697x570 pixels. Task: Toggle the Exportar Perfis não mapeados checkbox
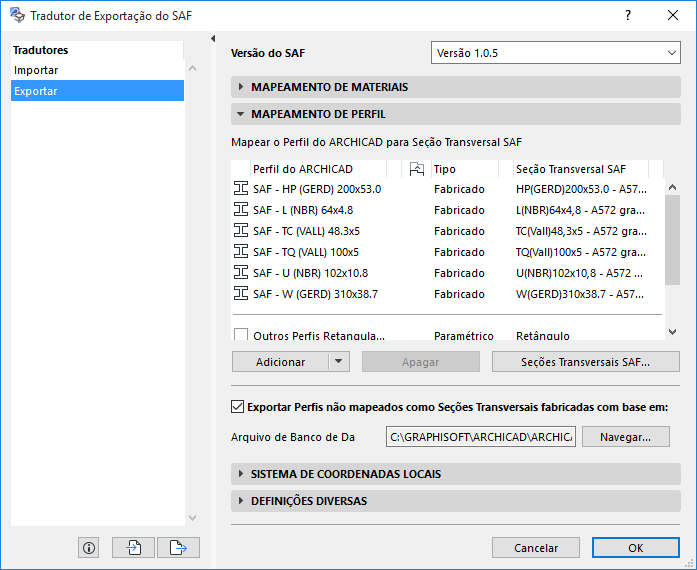pyautogui.click(x=237, y=407)
